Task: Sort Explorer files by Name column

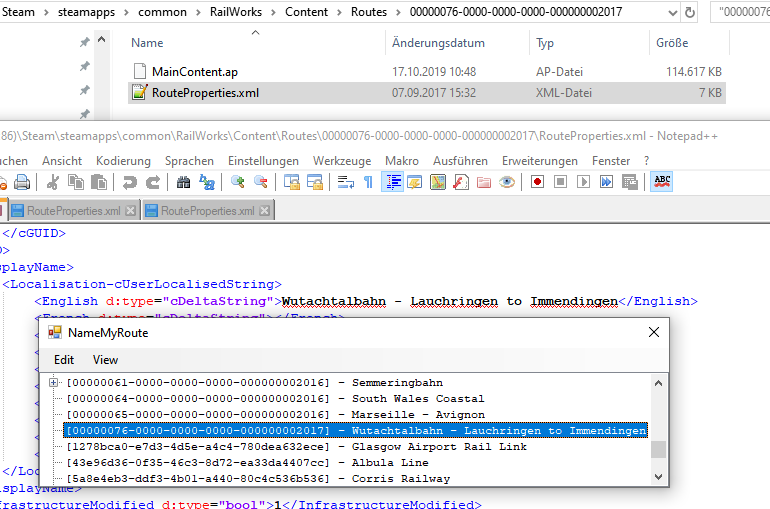Action: (147, 43)
